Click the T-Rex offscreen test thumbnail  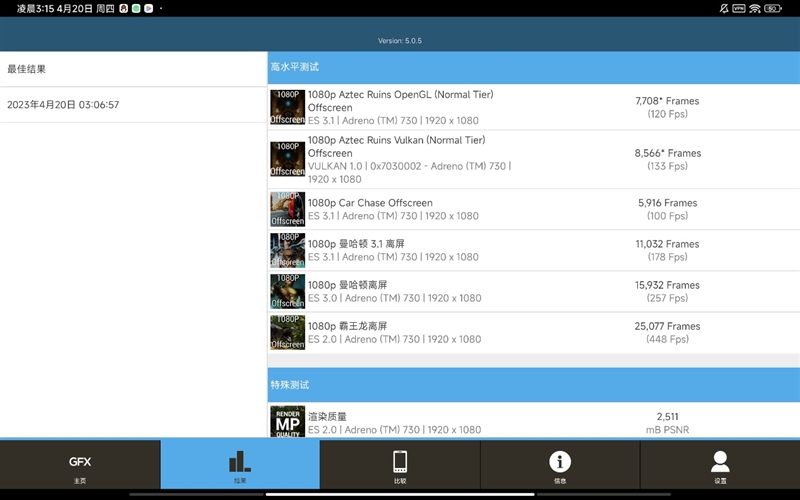click(287, 332)
